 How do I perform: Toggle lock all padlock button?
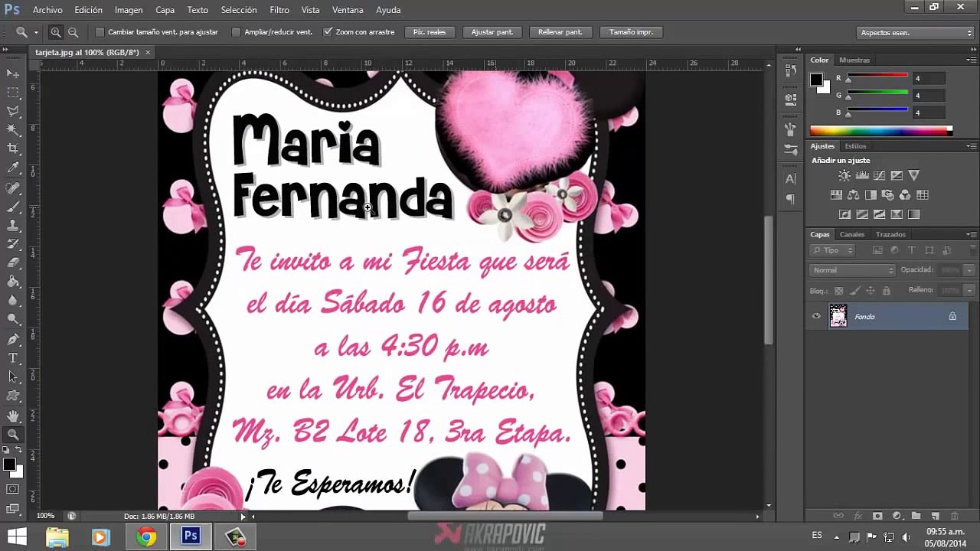point(887,291)
